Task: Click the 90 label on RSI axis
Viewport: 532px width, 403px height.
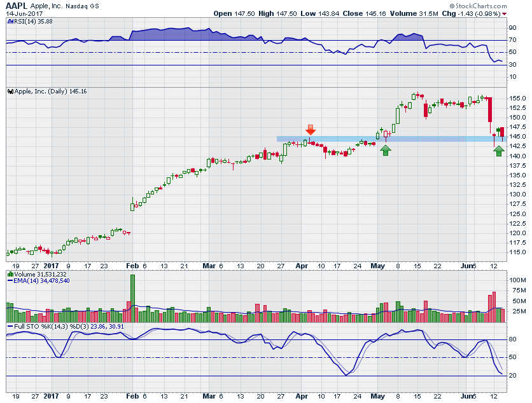Action: 512,28
